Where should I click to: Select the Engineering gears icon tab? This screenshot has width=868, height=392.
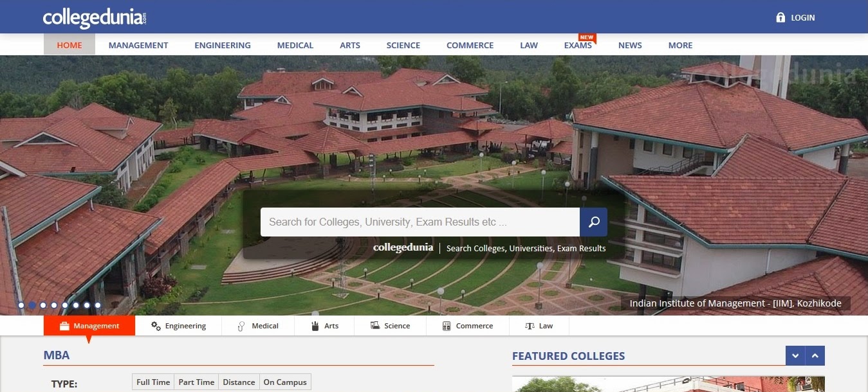pyautogui.click(x=178, y=326)
